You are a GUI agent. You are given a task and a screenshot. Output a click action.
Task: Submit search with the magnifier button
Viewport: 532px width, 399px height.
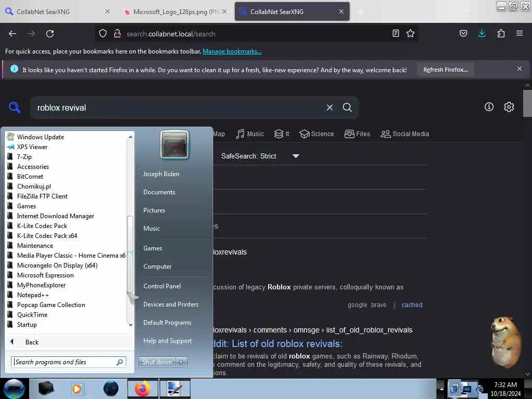click(x=347, y=108)
